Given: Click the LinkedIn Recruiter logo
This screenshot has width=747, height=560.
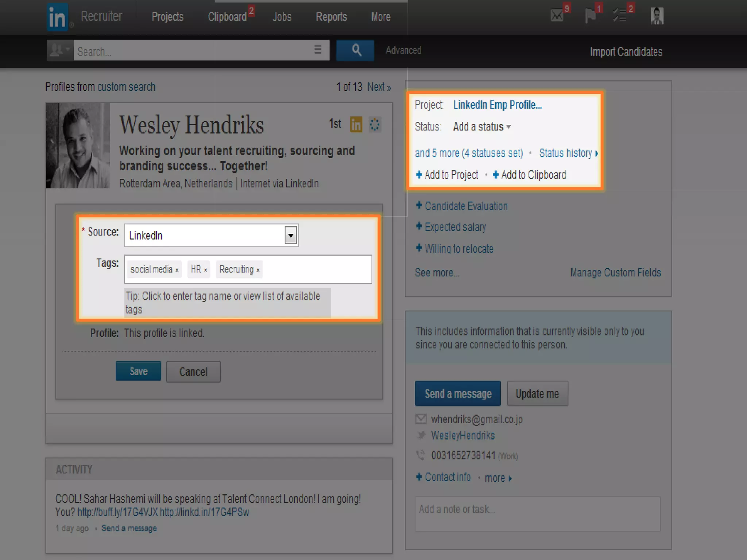Looking at the screenshot, I should coord(58,17).
